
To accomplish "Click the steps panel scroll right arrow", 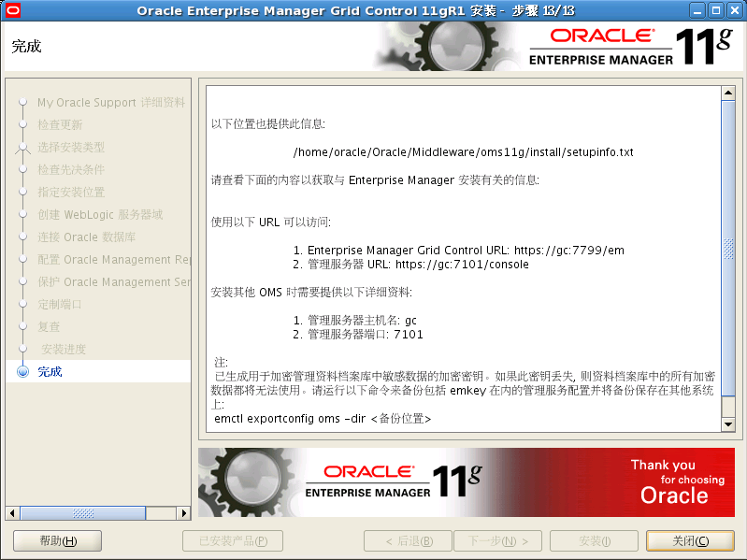I will click(183, 513).
